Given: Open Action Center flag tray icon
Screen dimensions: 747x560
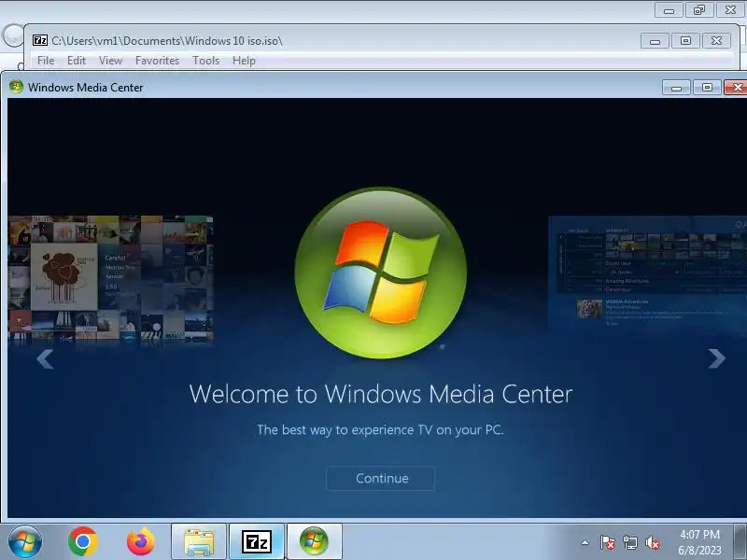Looking at the screenshot, I should [x=607, y=542].
